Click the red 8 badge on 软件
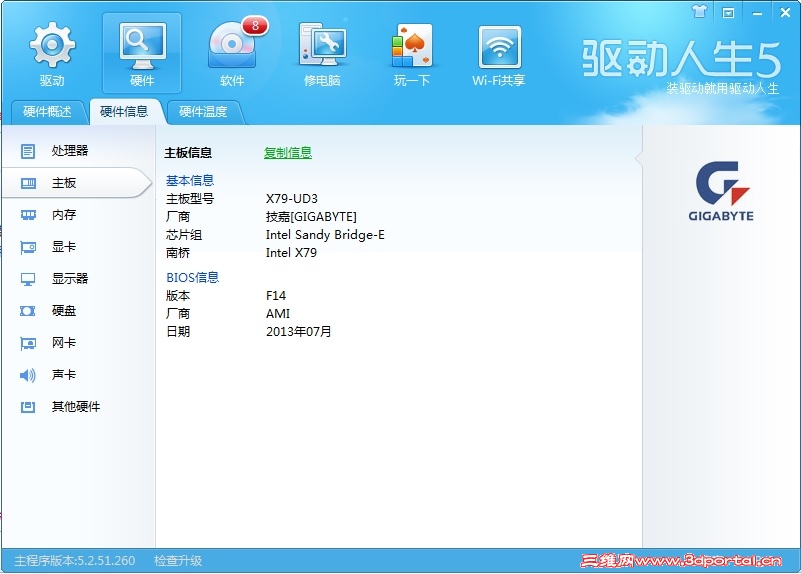The width and height of the screenshot is (801, 574). [255, 25]
